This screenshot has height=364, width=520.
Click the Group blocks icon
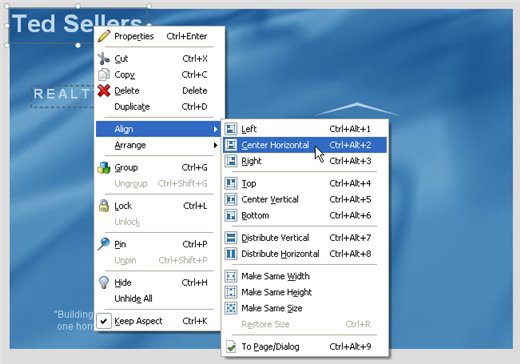pyautogui.click(x=104, y=167)
